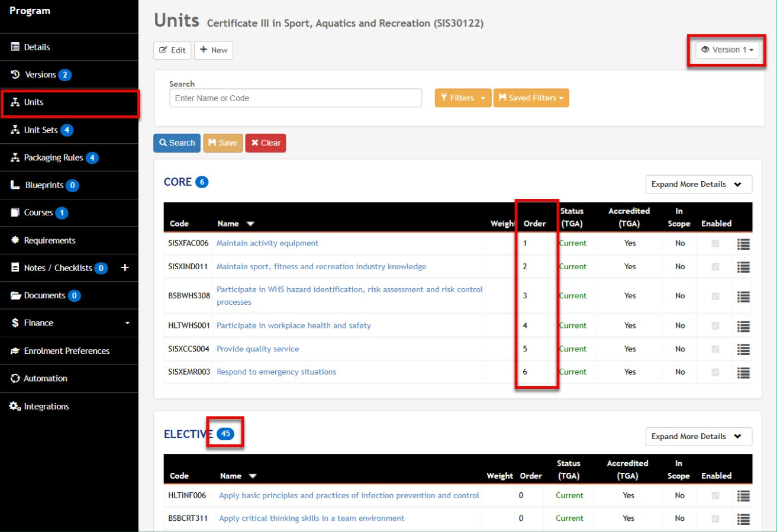Open Blueprints in the sidebar
Image resolution: width=777 pixels, height=532 pixels.
pyautogui.click(x=69, y=185)
